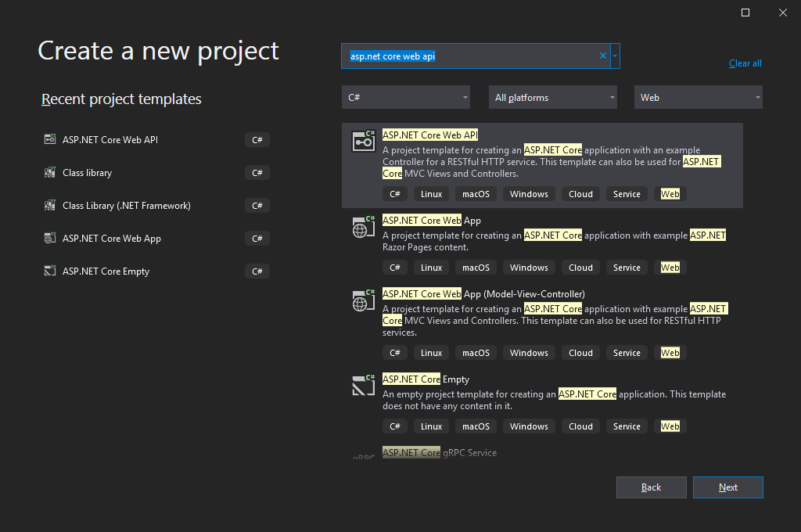801x532 pixels.
Task: Select ASP.NET Core Web App (Model-View-Controller) title
Action: [x=483, y=294]
